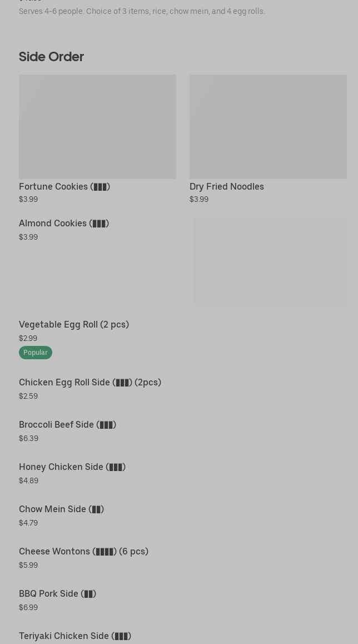Pick the Broccoli Beef Side item
This screenshot has width=358, height=644.
[x=67, y=424]
